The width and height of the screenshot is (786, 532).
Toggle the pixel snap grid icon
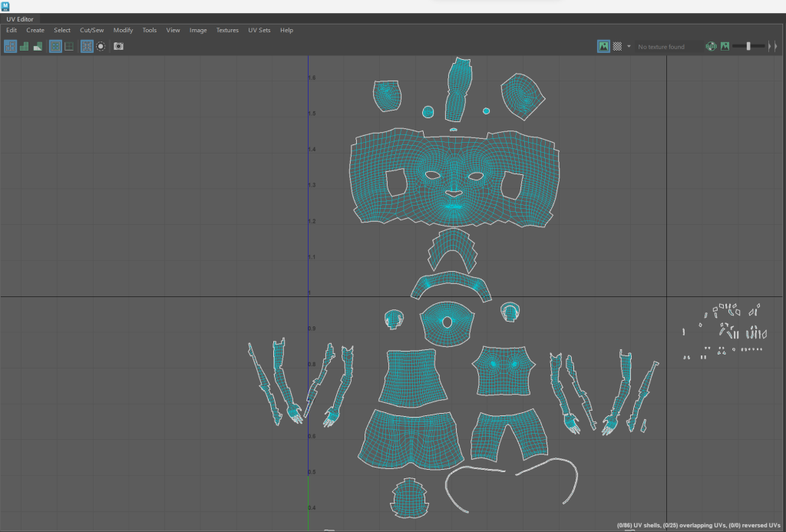click(x=69, y=46)
